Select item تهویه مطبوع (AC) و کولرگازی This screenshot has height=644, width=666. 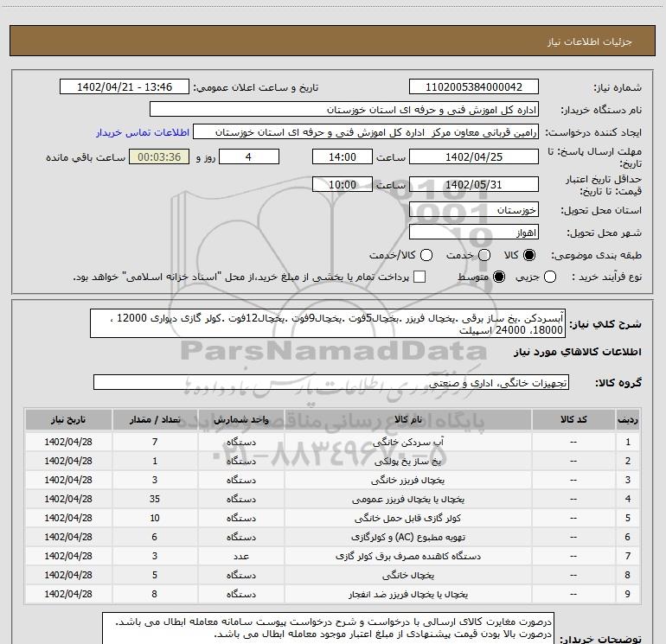(x=407, y=537)
